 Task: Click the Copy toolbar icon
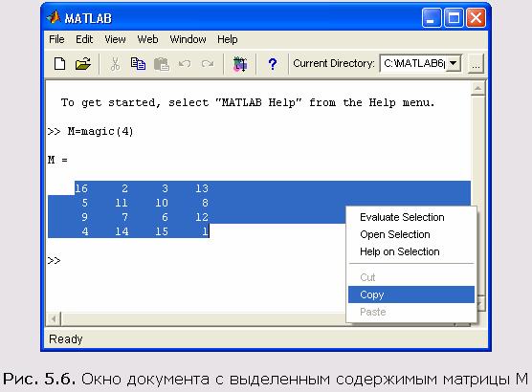[x=138, y=63]
